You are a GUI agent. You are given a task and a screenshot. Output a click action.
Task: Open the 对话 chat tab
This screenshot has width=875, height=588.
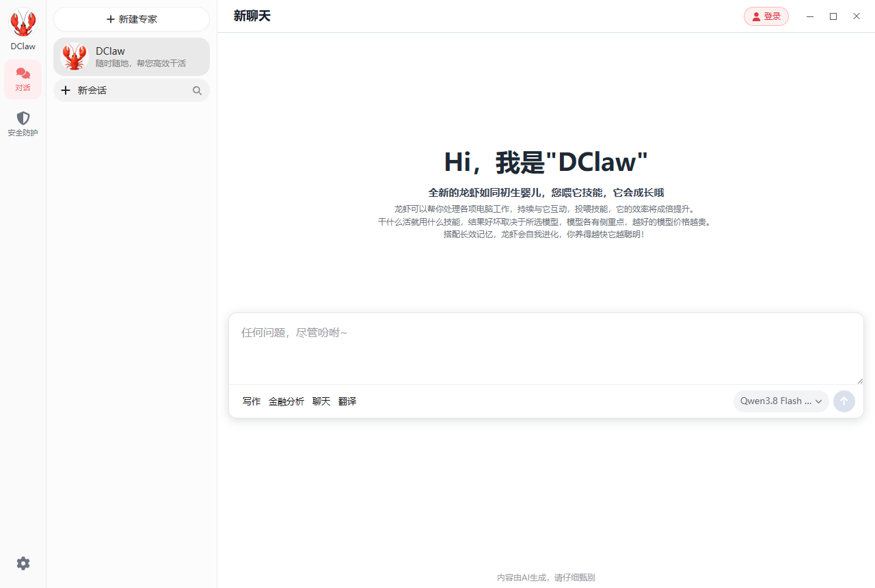[x=23, y=79]
